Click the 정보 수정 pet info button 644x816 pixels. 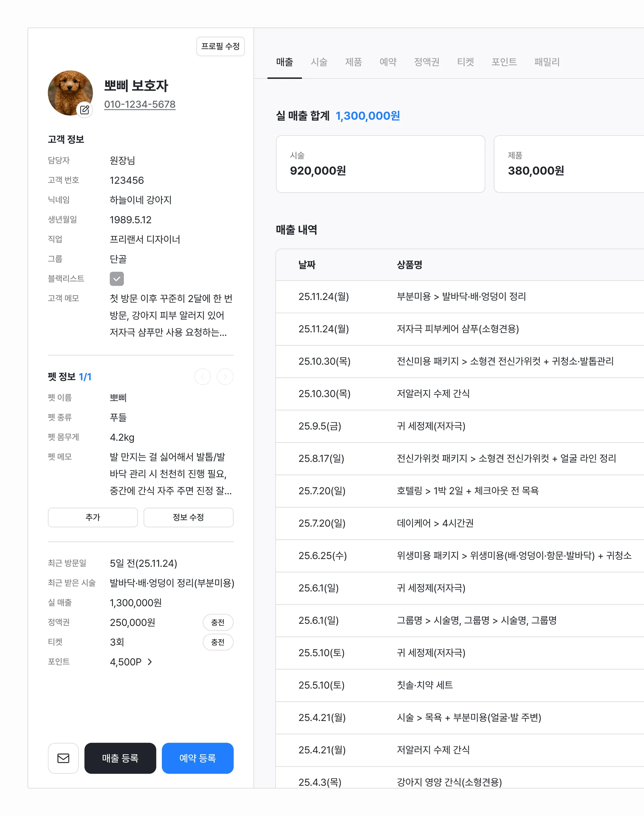click(x=189, y=517)
